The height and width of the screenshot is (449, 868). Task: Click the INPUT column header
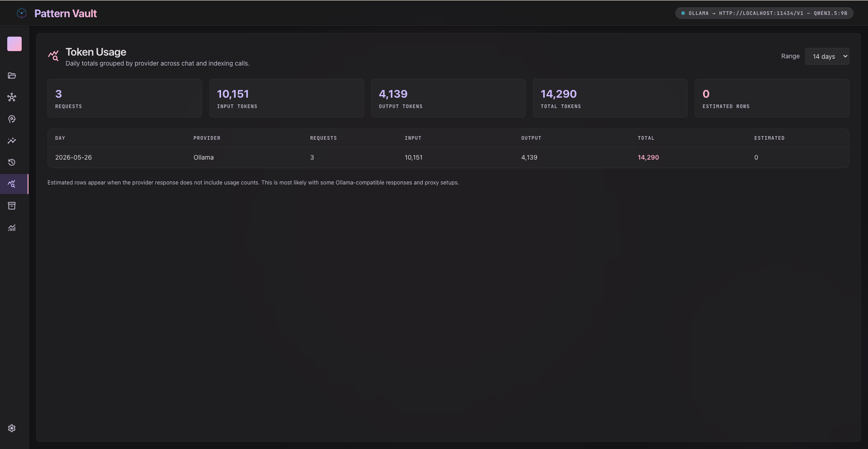coord(413,138)
